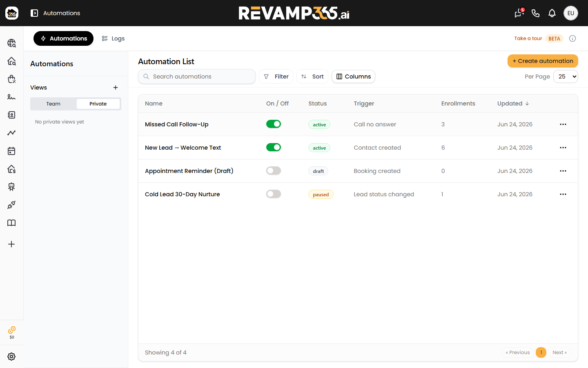Image resolution: width=588 pixels, height=368 pixels.
Task: Open actions menu for Cold Lead Nurture
Action: click(x=563, y=194)
